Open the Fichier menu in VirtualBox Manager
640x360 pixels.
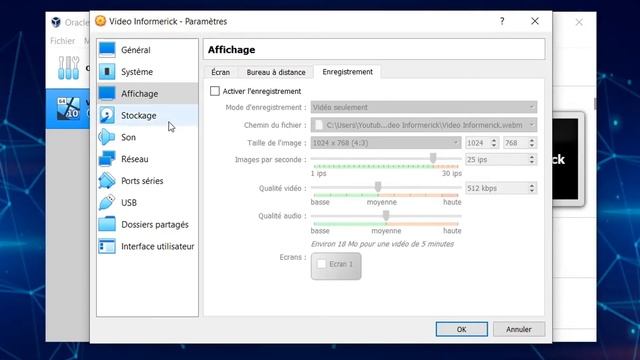(x=62, y=41)
